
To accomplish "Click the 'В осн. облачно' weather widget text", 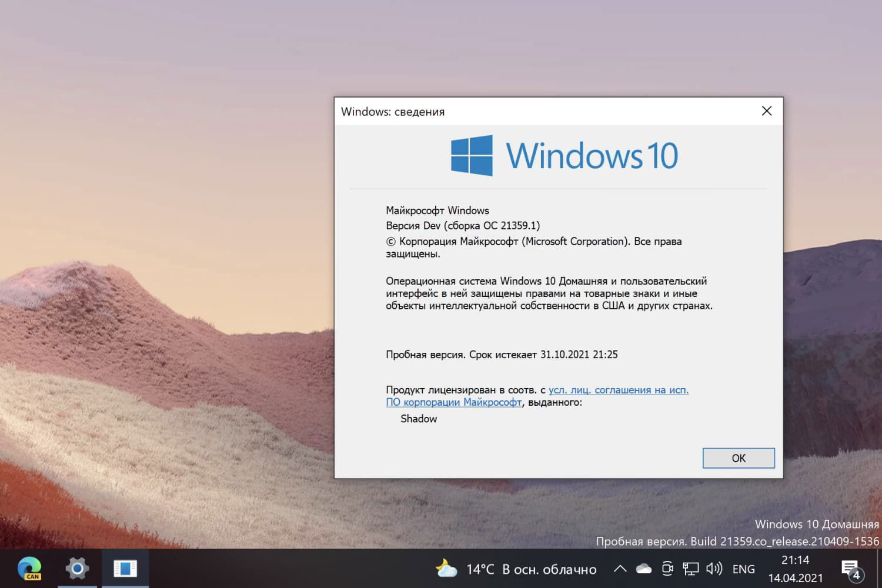I will tap(550, 569).
